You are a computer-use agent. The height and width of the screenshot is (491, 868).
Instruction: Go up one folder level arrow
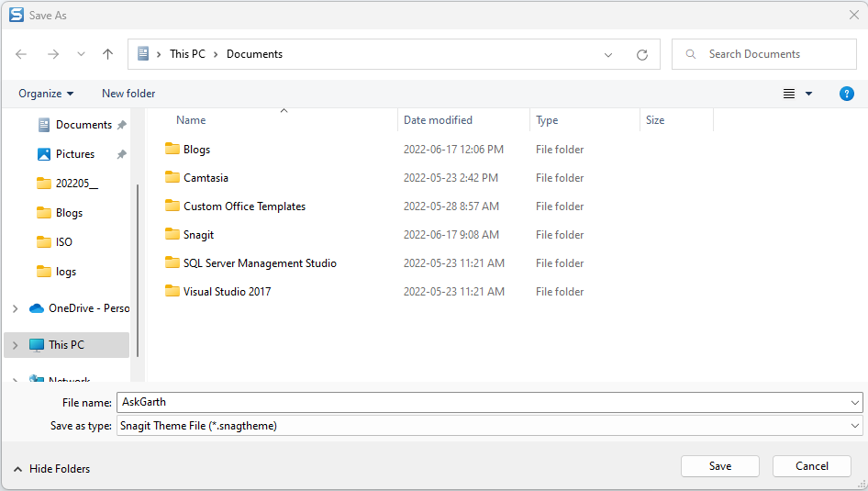click(x=108, y=54)
